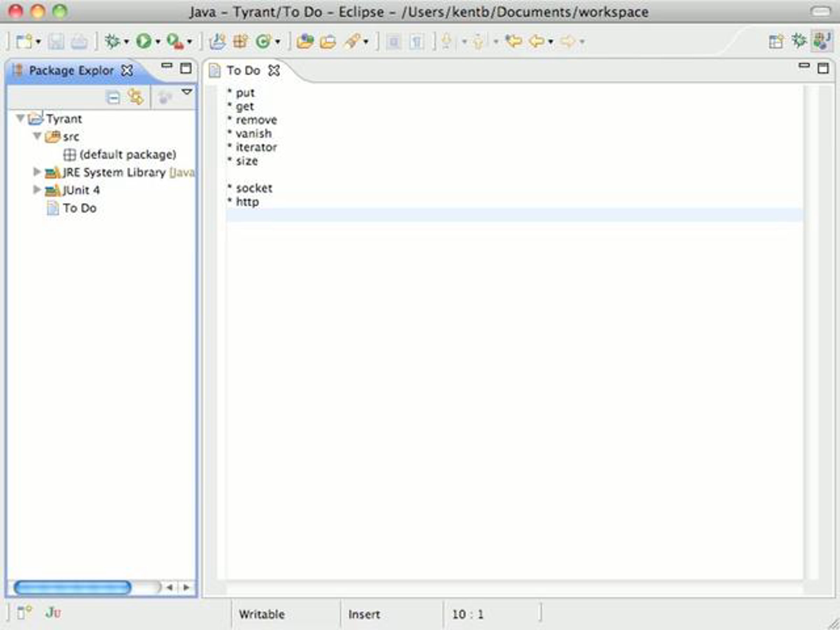Screen dimensions: 840x630
Task: Click the Run External Tools icon
Action: point(175,41)
